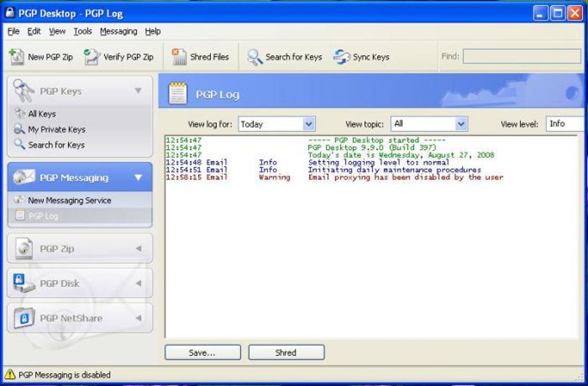The height and width of the screenshot is (386, 588).
Task: Open the View log for dropdown
Action: 308,124
